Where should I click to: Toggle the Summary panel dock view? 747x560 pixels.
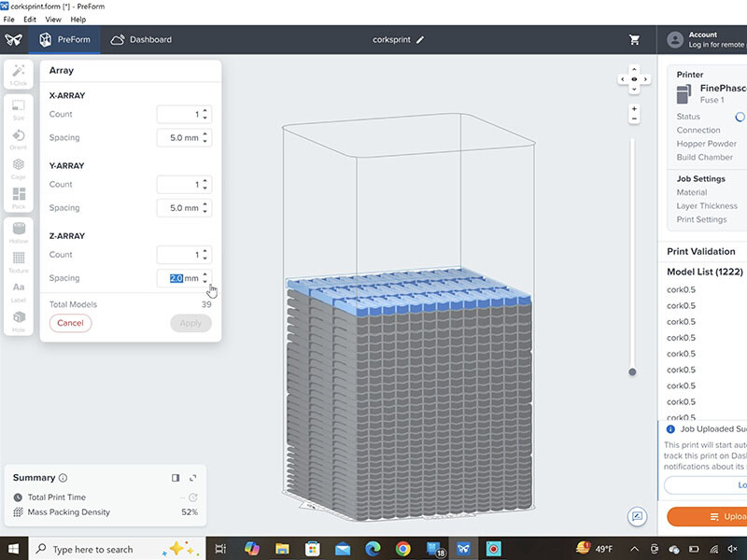[x=176, y=478]
